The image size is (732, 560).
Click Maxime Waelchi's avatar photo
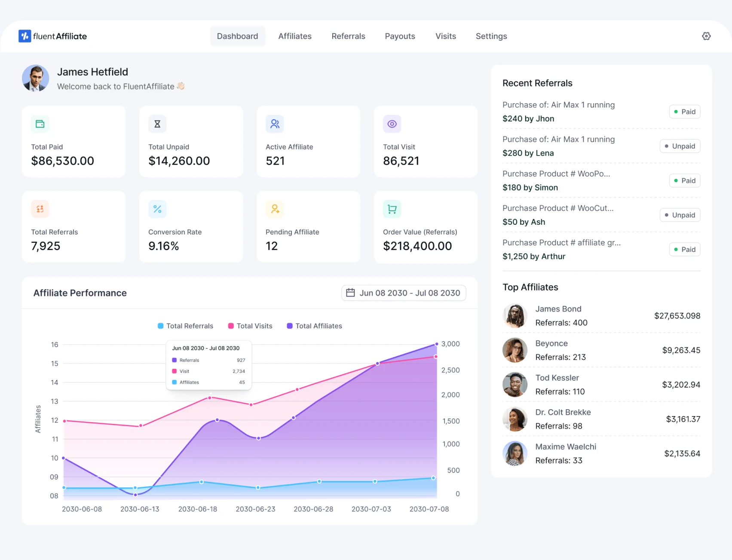click(x=515, y=453)
